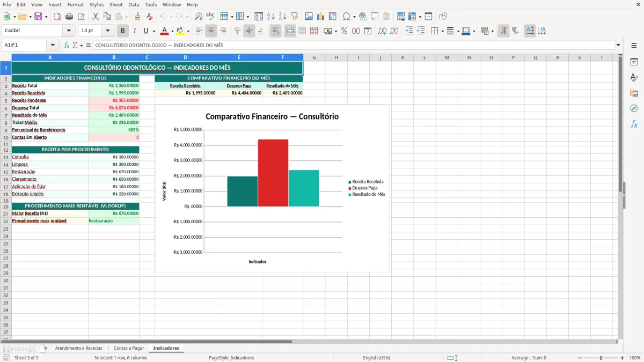
Task: Toggle Align Right
Action: [223, 31]
